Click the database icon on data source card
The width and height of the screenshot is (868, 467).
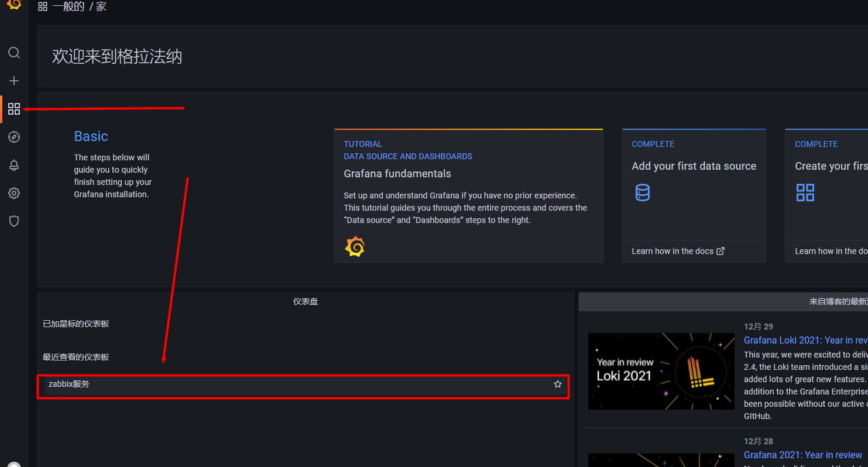[643, 193]
